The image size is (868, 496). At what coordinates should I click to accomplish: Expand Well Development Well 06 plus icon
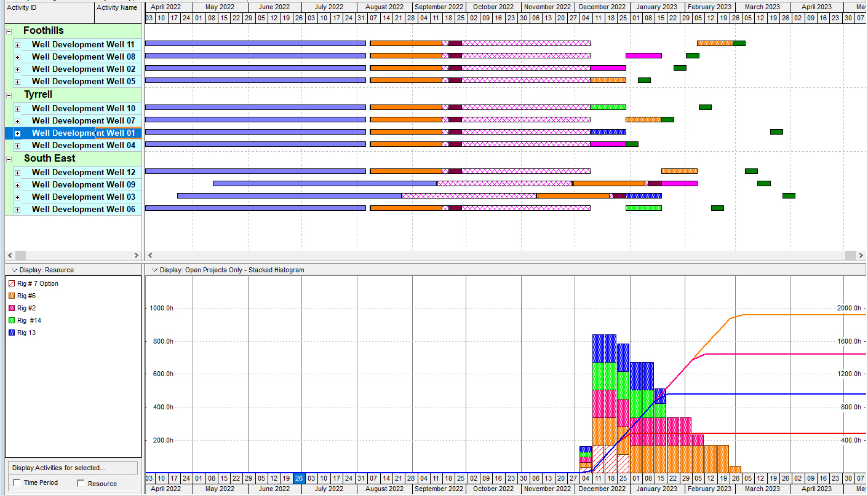pyautogui.click(x=18, y=210)
